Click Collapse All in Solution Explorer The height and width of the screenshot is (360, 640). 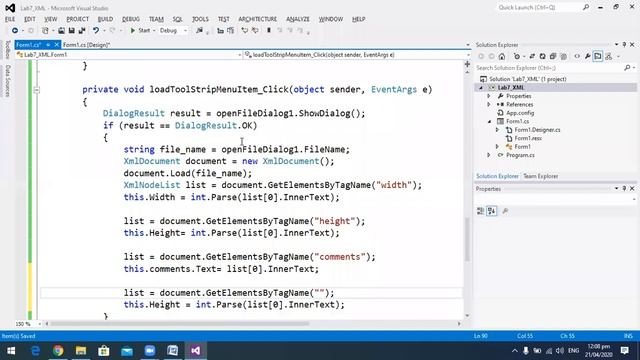click(553, 57)
